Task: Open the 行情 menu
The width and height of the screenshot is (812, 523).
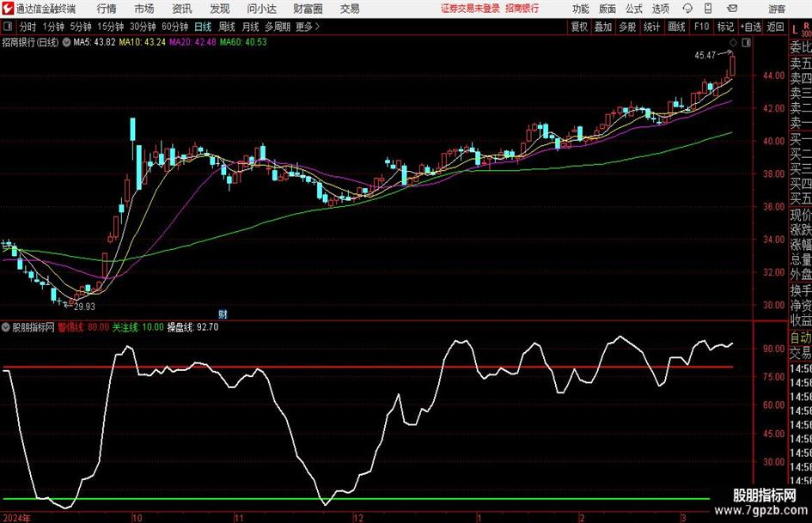Action: click(107, 9)
